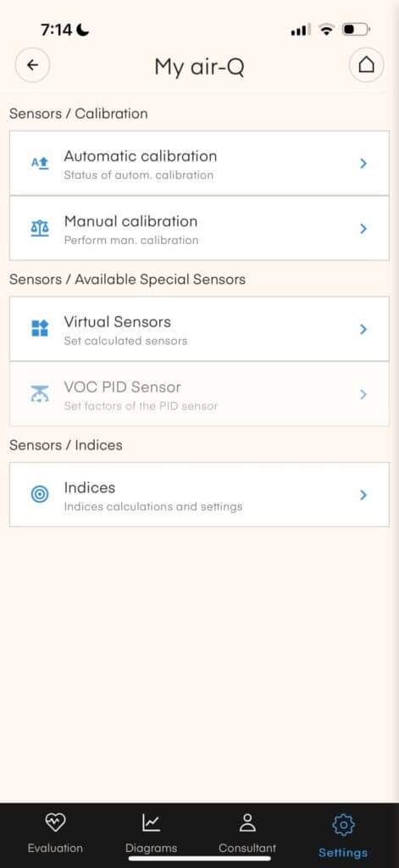
Task: Tap the Consultant person icon
Action: pyautogui.click(x=247, y=822)
